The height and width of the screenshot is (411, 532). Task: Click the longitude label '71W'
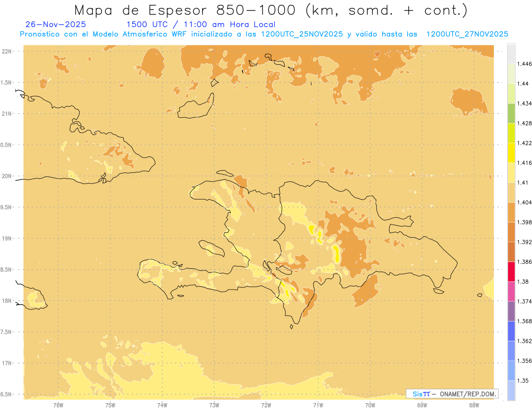click(x=318, y=404)
